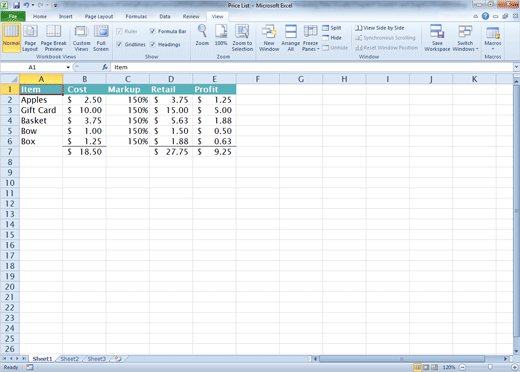Select the Profit header cell

(214, 89)
